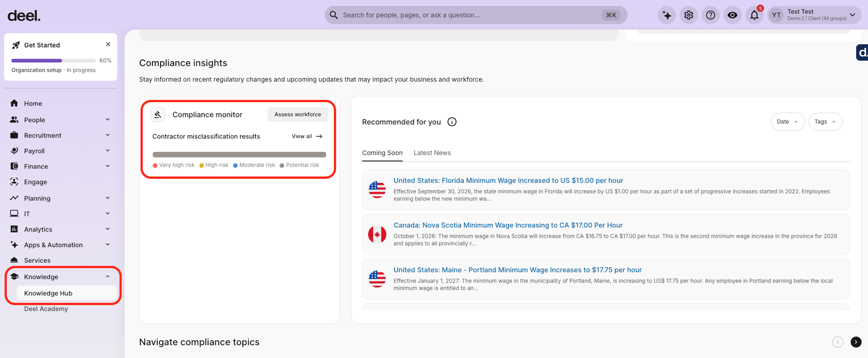Open the Date filter dropdown
868x358 pixels.
[x=787, y=122]
